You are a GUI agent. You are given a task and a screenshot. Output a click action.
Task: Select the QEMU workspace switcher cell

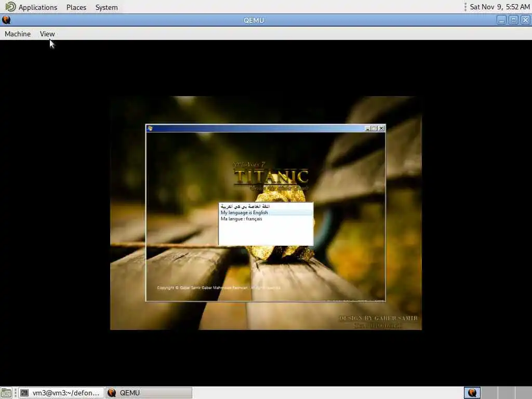pos(472,393)
